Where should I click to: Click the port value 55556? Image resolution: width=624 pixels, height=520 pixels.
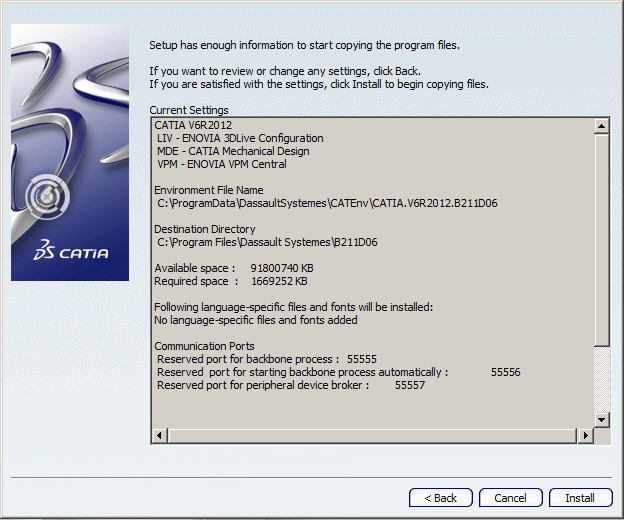tap(505, 372)
